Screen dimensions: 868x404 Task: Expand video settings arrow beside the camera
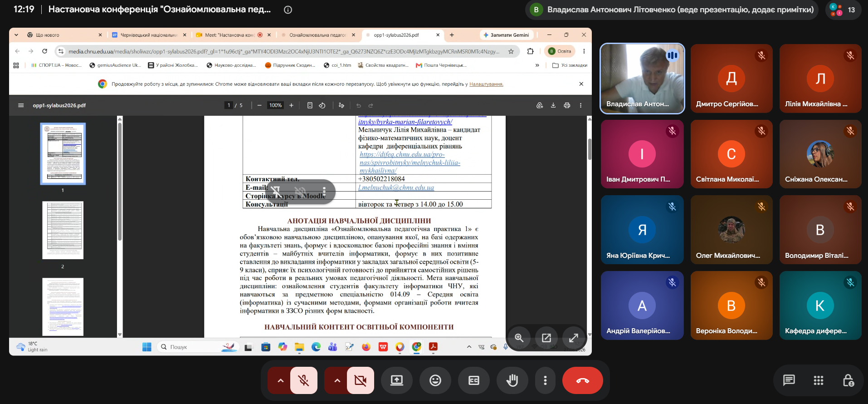337,380
